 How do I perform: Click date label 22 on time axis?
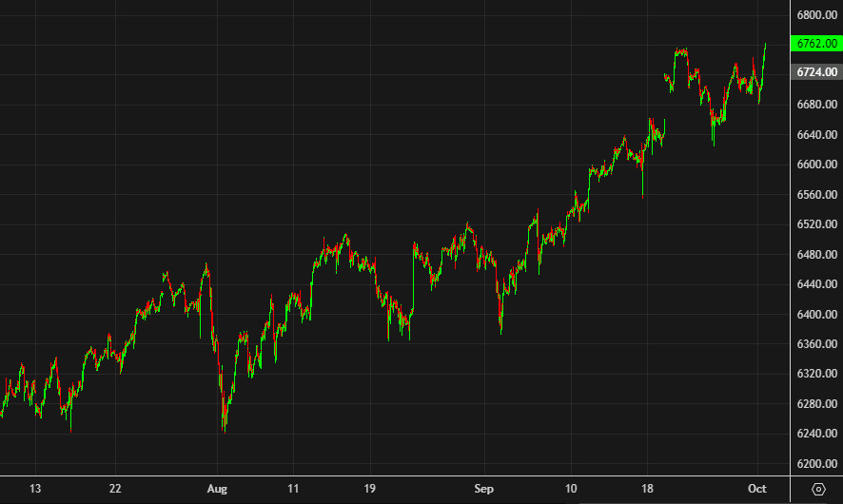tap(115, 489)
